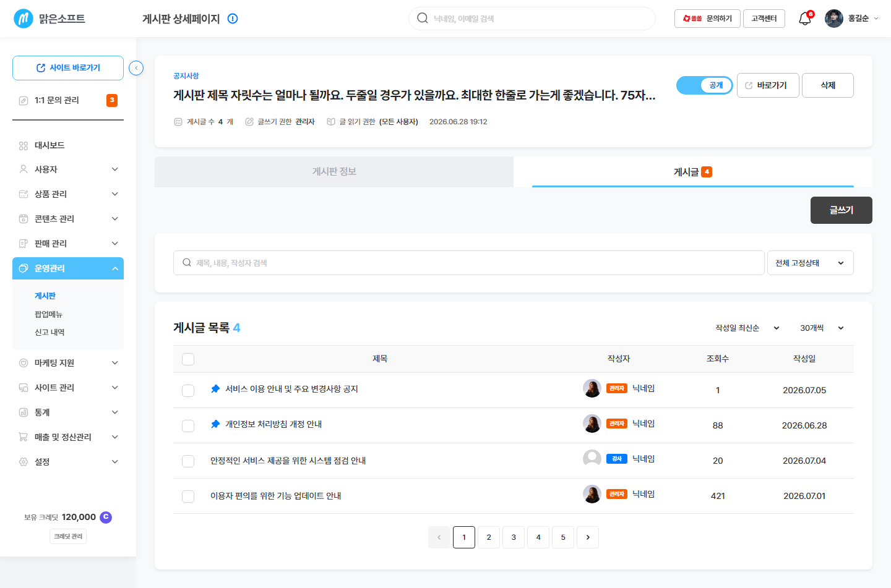Click the orange badge 3 next to 1:1 문의

pos(112,100)
